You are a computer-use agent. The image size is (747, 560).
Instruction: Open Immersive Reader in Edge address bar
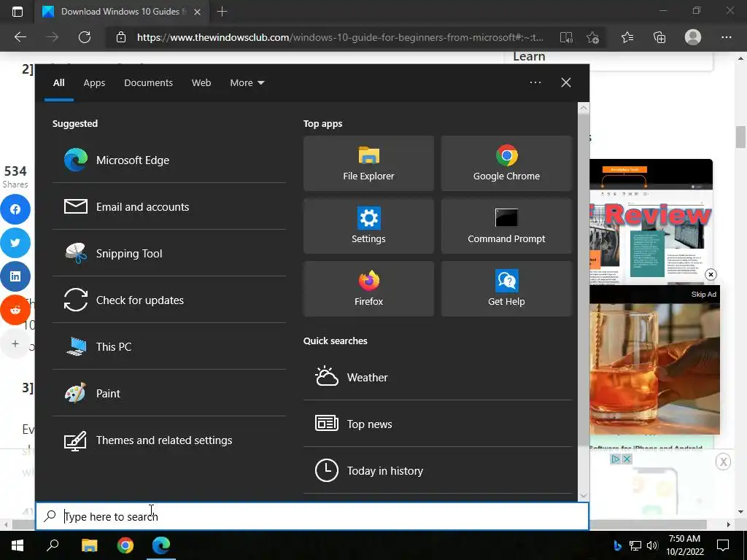click(x=566, y=37)
